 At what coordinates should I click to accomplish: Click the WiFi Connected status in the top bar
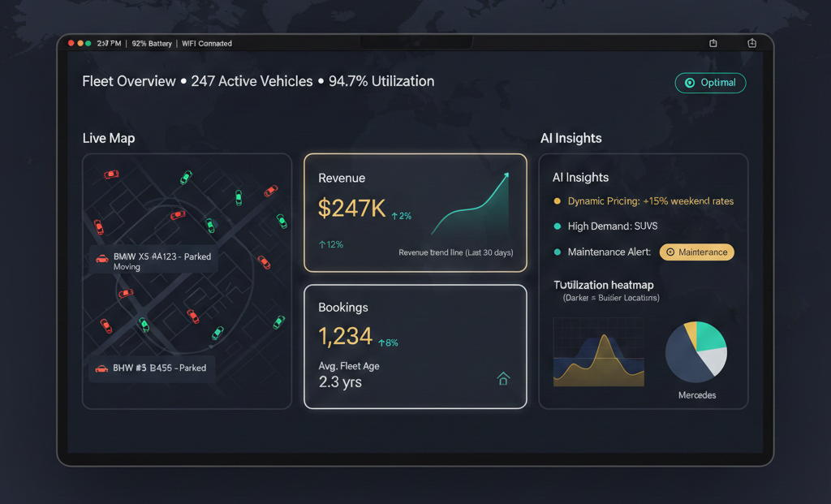(x=205, y=44)
